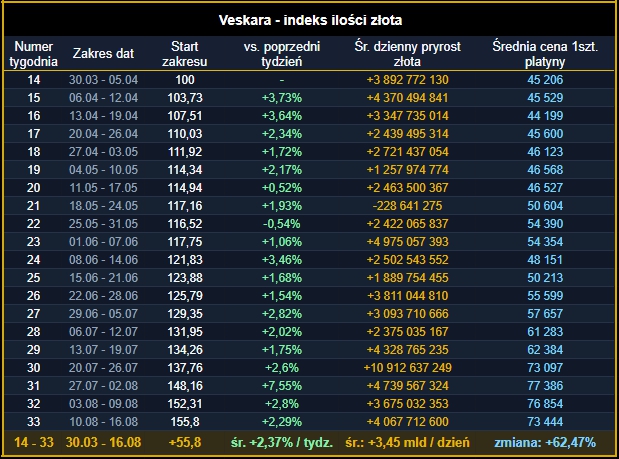Select the date range '06.04 - 12.04'

tap(103, 98)
